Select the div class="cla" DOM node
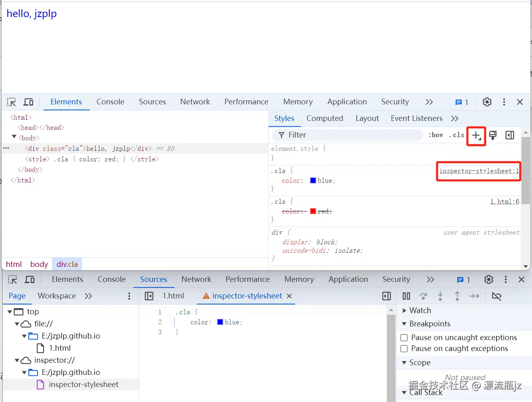 click(88, 148)
